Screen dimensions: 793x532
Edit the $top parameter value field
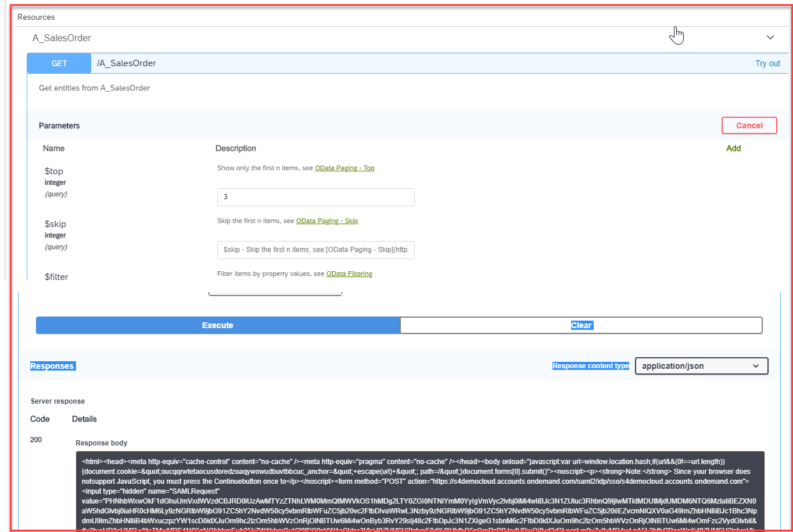pyautogui.click(x=315, y=197)
